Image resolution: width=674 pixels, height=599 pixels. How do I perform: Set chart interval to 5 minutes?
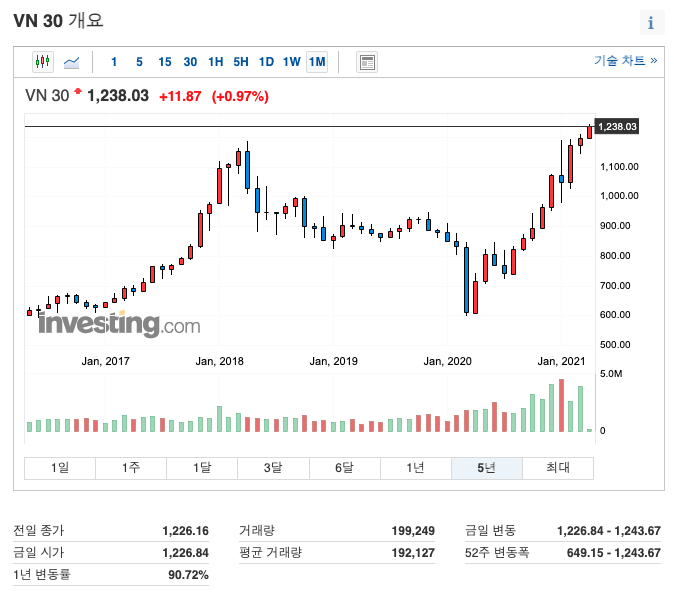tap(139, 62)
